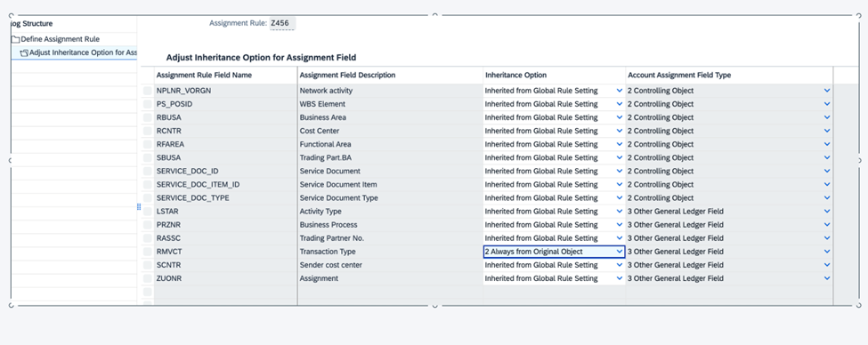This screenshot has width=868, height=345.
Task: Select the row checkbox for RFAREA
Action: (147, 144)
